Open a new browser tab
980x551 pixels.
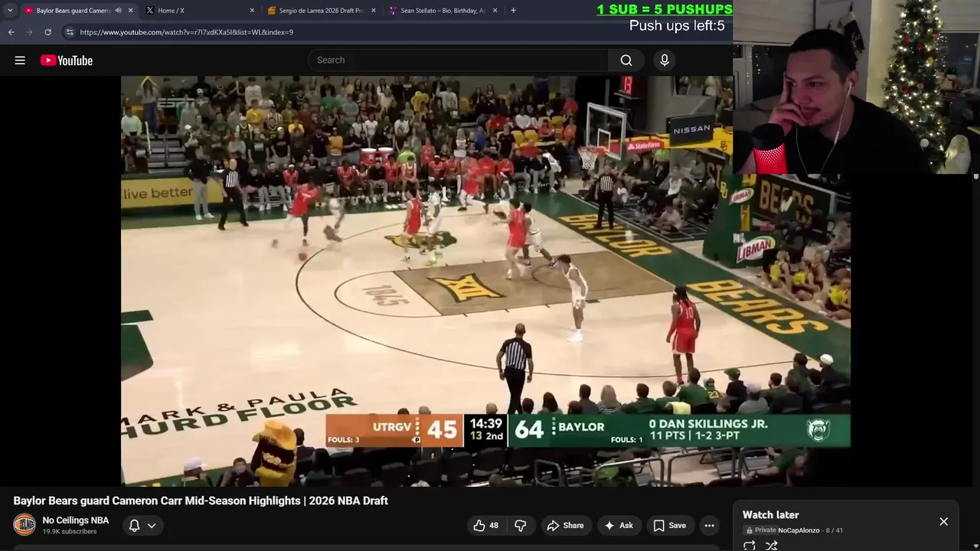(x=513, y=11)
